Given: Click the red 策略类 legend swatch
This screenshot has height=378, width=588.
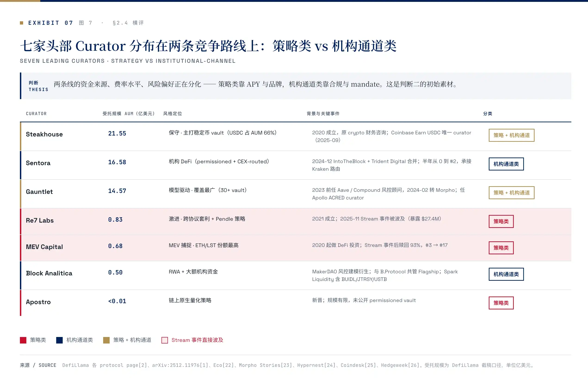Looking at the screenshot, I should click(23, 340).
